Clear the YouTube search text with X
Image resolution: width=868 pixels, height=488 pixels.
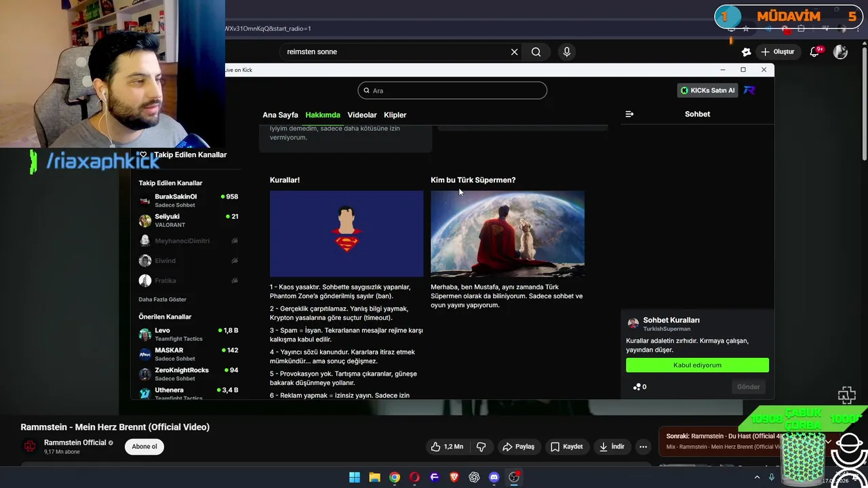514,52
